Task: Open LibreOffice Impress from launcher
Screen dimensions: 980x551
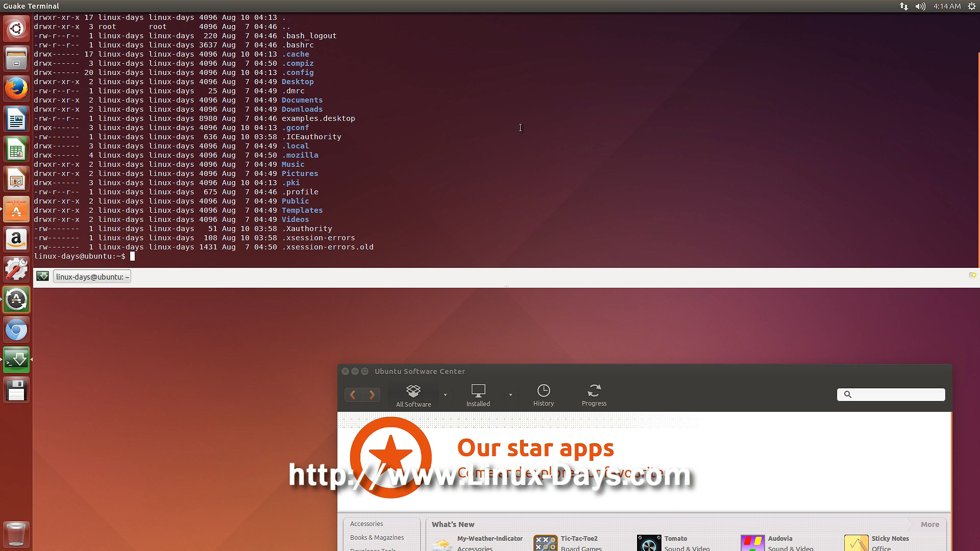Action: point(16,179)
